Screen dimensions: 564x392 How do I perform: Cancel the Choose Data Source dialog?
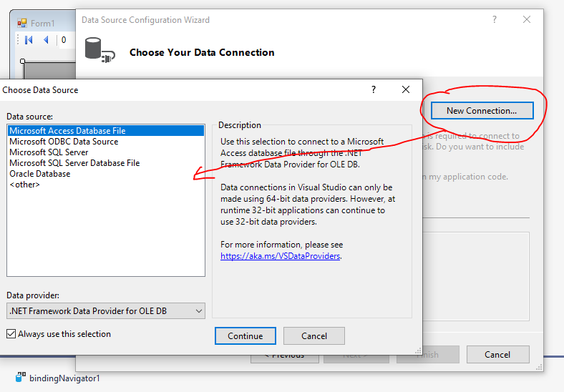314,336
